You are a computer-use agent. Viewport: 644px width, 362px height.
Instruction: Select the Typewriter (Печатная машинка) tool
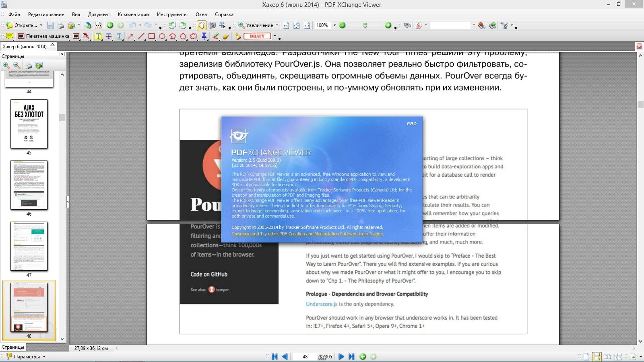(43, 36)
